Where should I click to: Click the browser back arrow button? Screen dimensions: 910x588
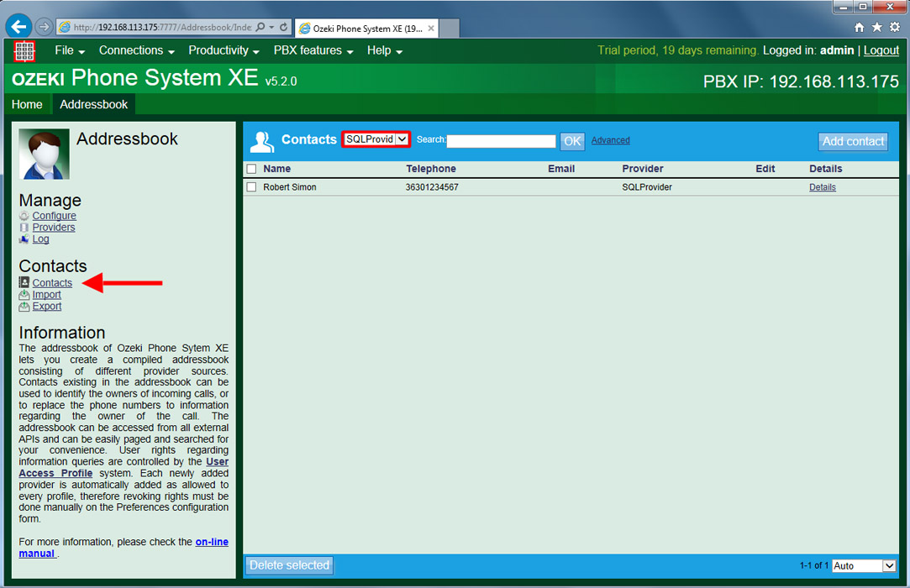click(18, 27)
